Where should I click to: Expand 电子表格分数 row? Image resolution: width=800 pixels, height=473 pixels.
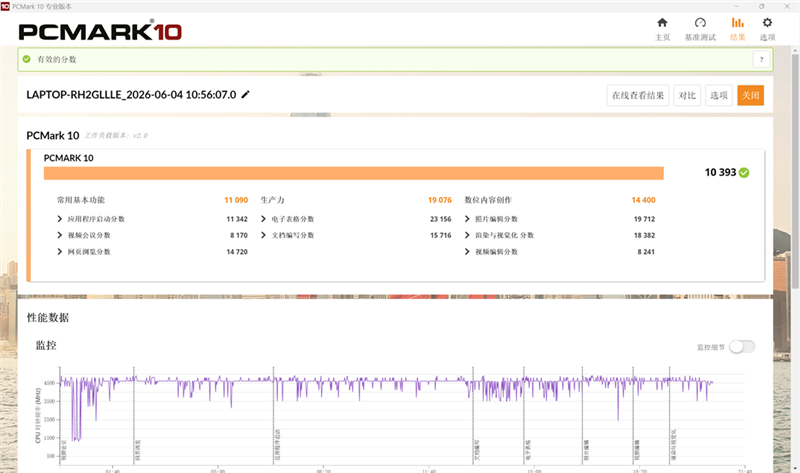(263, 219)
